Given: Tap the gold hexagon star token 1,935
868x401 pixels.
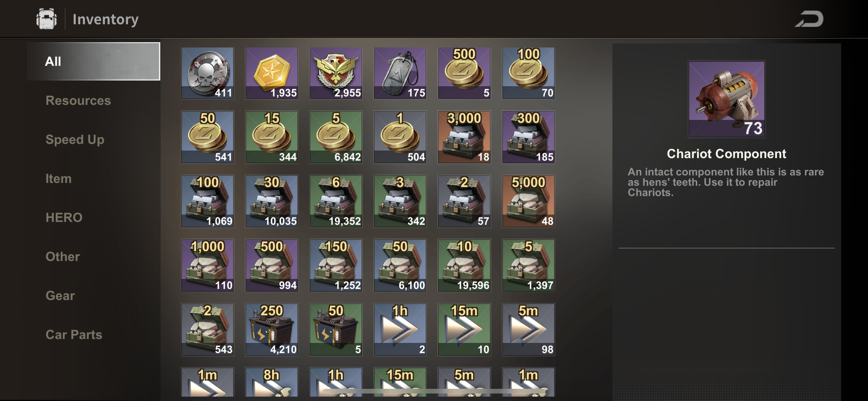Looking at the screenshot, I should pos(272,73).
